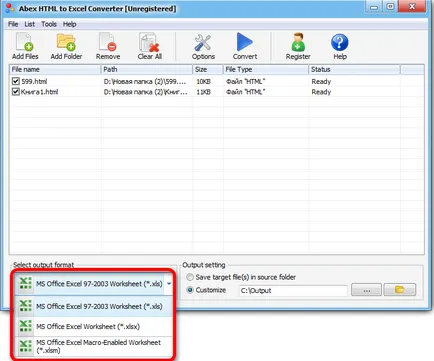Click the File Type cell of 599.html row
The image size is (434, 361).
point(245,81)
